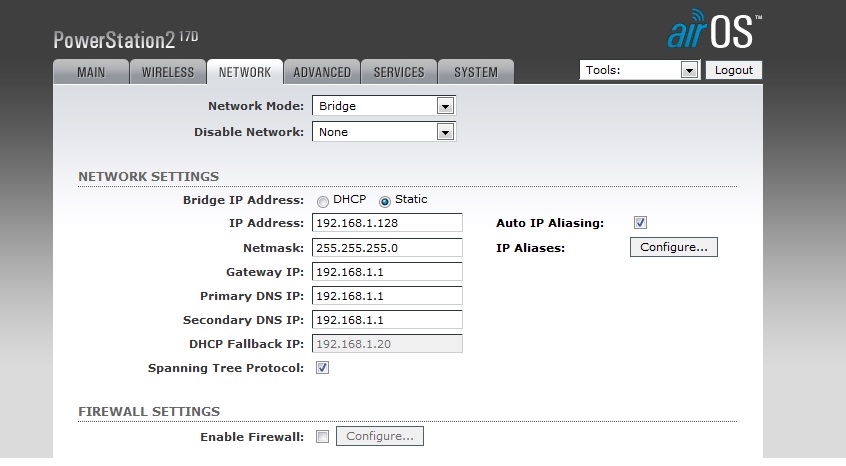Click the Logout button
Screen dimensions: 846x466
click(x=734, y=70)
